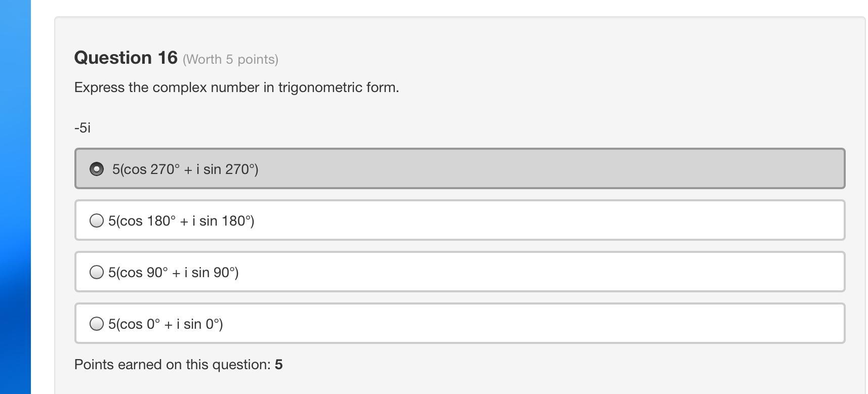Click the (Worth 5 points) label

[230, 60]
